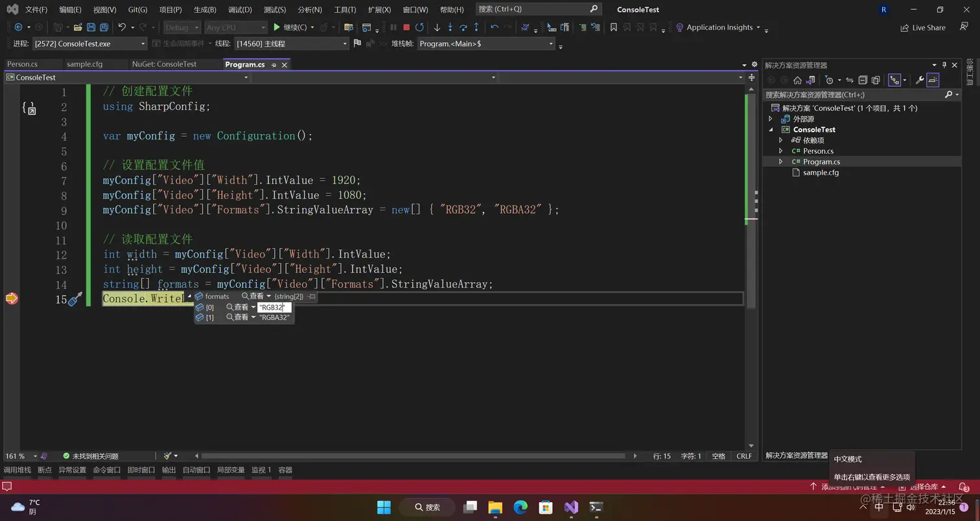Screen dimensions: 980x521
Task: Toggle the Solution Explorer auto-hide pin
Action: click(944, 65)
